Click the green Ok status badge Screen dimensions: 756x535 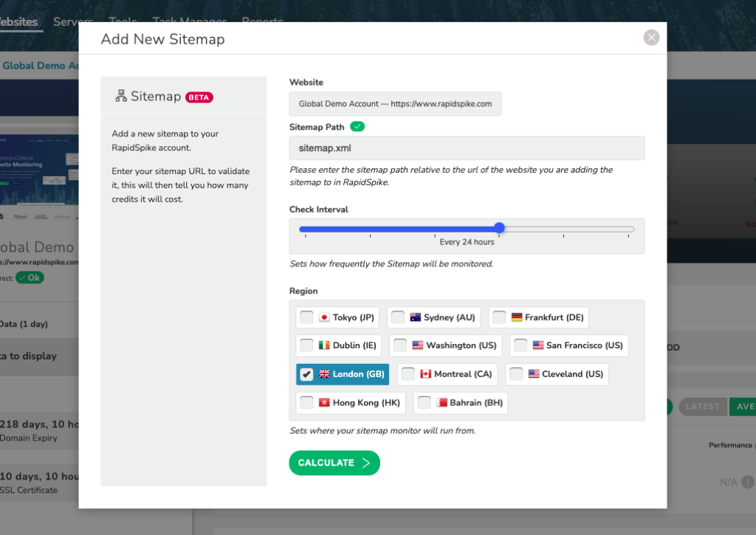point(30,277)
